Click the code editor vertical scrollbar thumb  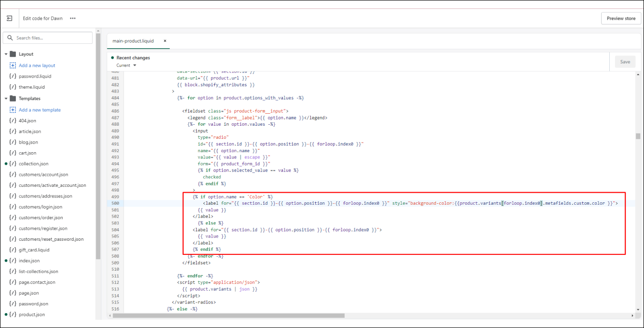pos(638,136)
